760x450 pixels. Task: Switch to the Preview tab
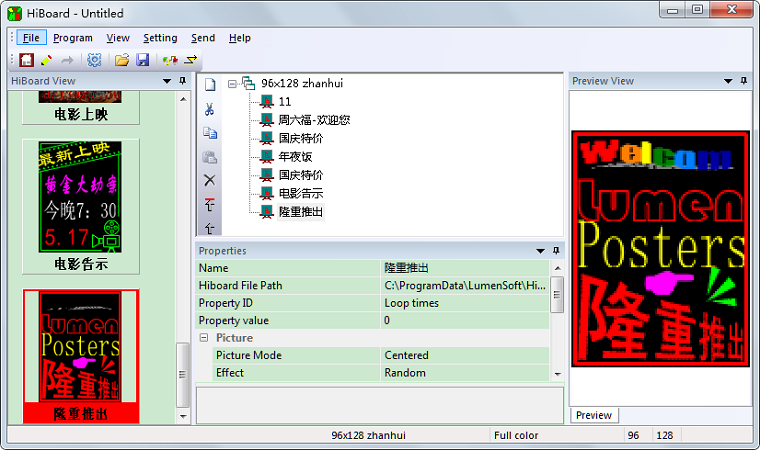(x=594, y=415)
